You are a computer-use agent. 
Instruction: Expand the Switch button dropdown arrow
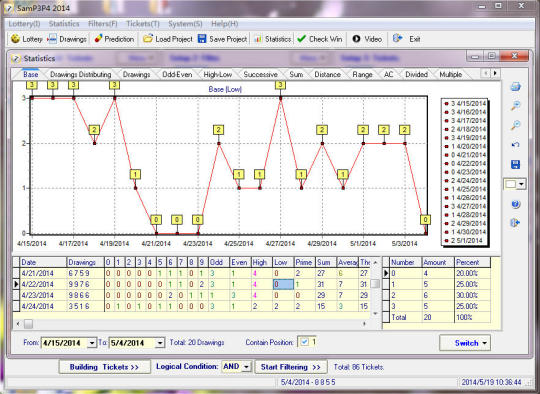(485, 343)
